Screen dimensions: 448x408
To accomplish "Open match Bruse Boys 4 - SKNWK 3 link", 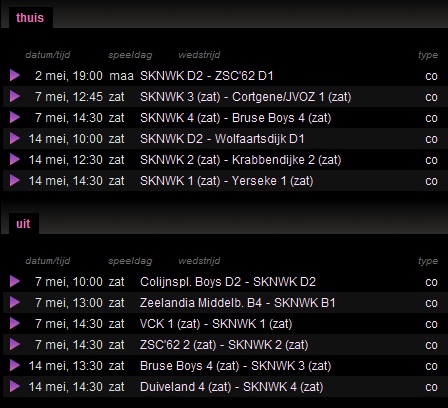I will coord(236,366).
